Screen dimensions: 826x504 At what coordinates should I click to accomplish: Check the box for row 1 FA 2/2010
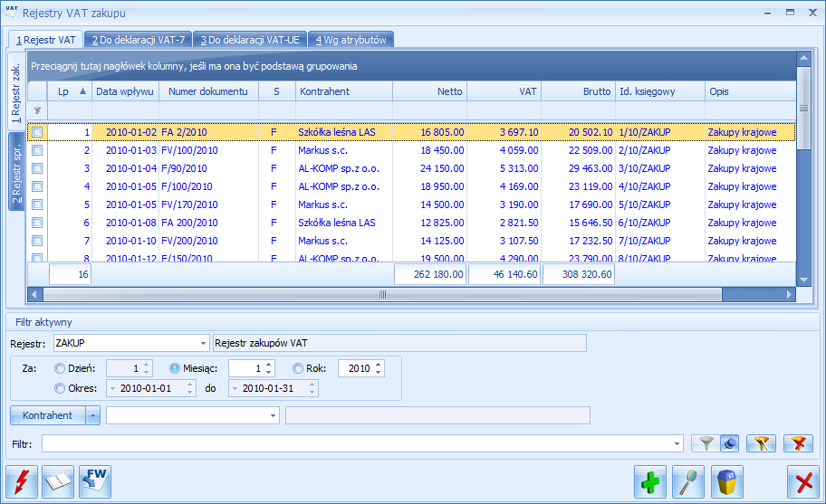click(x=37, y=132)
